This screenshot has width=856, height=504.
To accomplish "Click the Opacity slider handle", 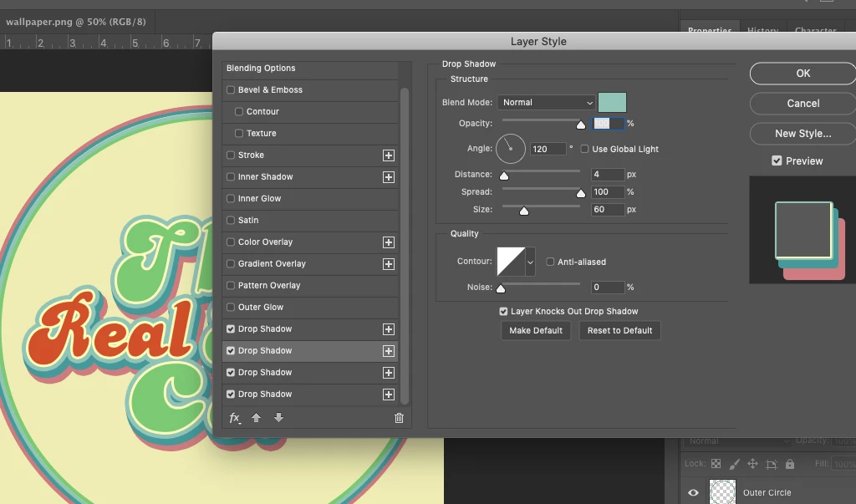I will click(581, 125).
